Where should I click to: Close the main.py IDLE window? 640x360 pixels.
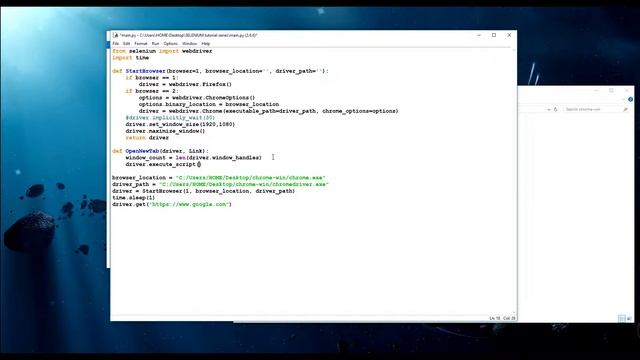click(x=509, y=35)
